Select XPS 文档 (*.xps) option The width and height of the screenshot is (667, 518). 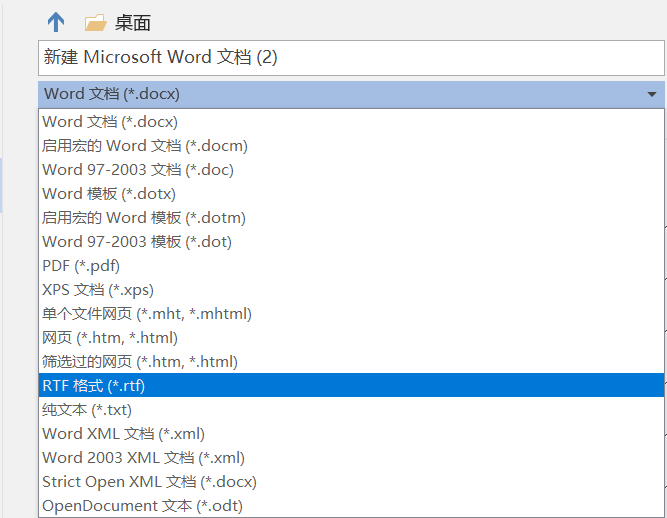click(x=351, y=290)
